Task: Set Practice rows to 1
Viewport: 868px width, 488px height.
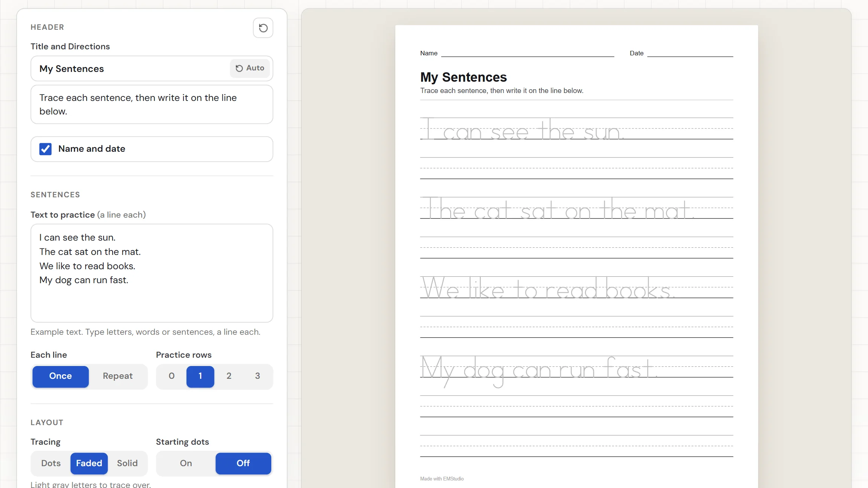Action: (200, 376)
